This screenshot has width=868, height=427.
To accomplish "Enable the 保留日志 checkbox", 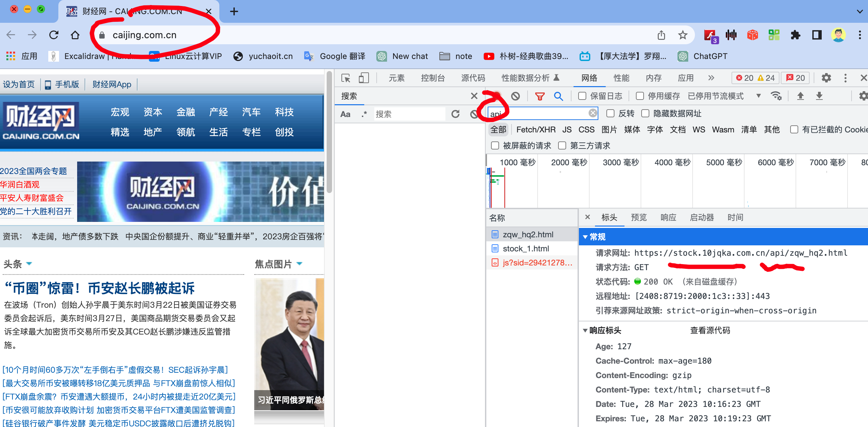I will pos(582,96).
